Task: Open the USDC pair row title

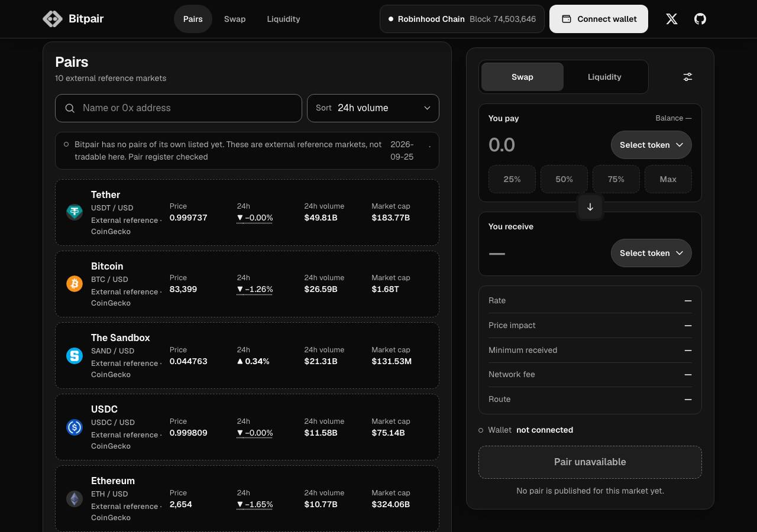Action: click(x=104, y=409)
